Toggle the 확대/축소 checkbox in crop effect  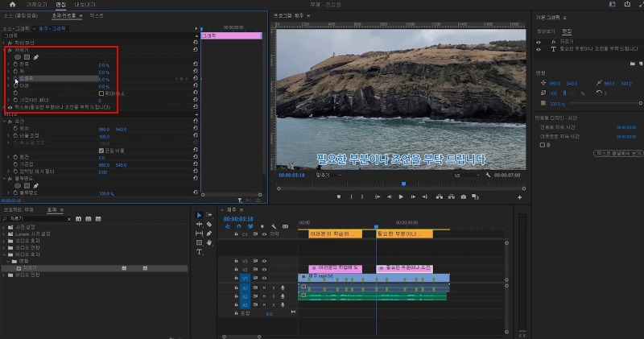point(101,93)
